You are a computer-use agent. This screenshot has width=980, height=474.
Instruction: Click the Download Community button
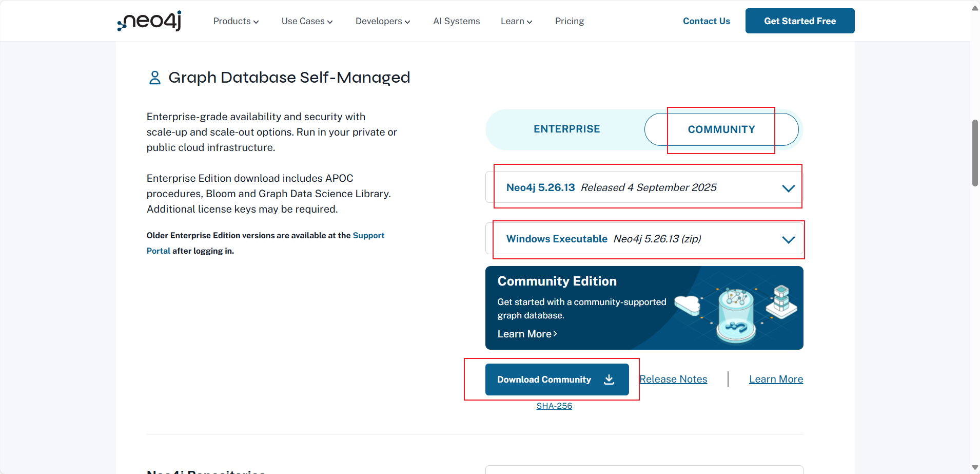pyautogui.click(x=557, y=380)
